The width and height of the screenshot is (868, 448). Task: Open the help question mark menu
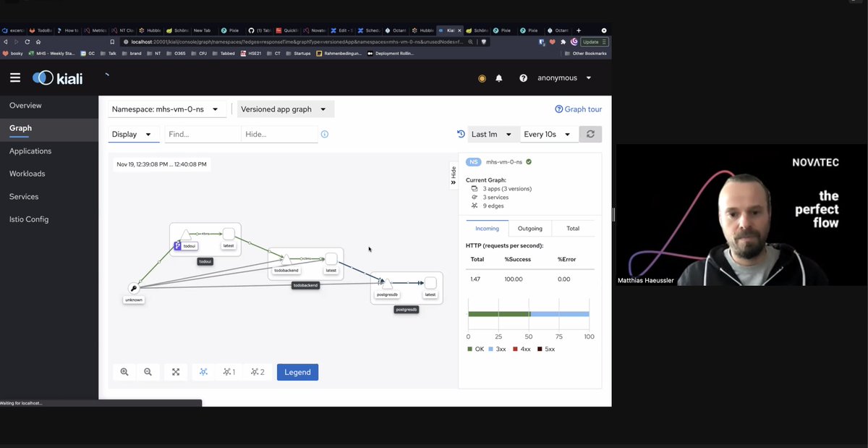[523, 78]
